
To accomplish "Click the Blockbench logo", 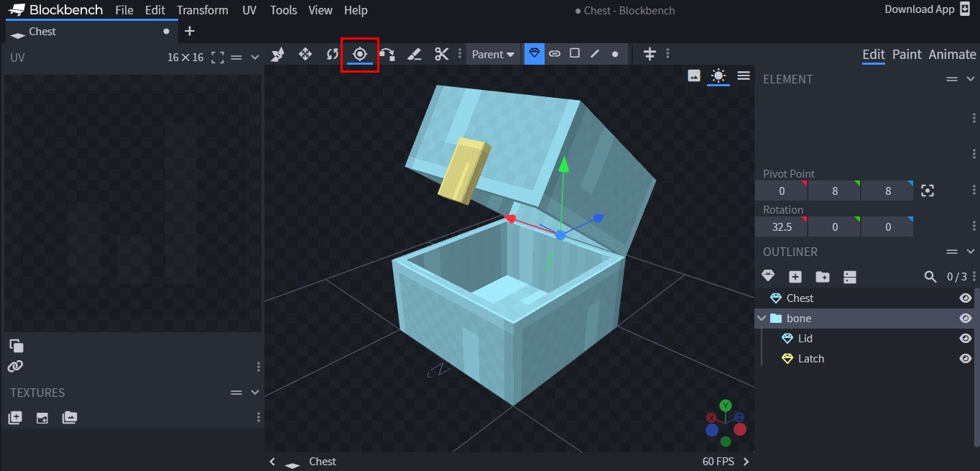I will pyautogui.click(x=56, y=10).
